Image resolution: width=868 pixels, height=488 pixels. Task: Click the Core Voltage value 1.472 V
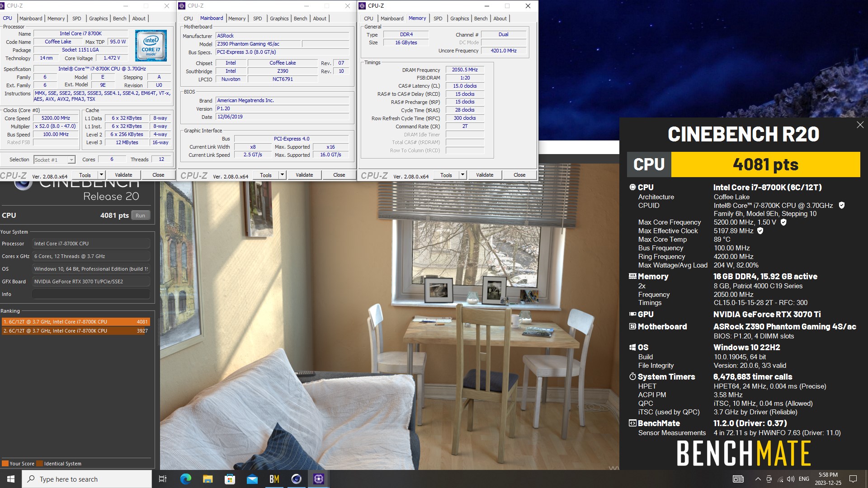(112, 58)
